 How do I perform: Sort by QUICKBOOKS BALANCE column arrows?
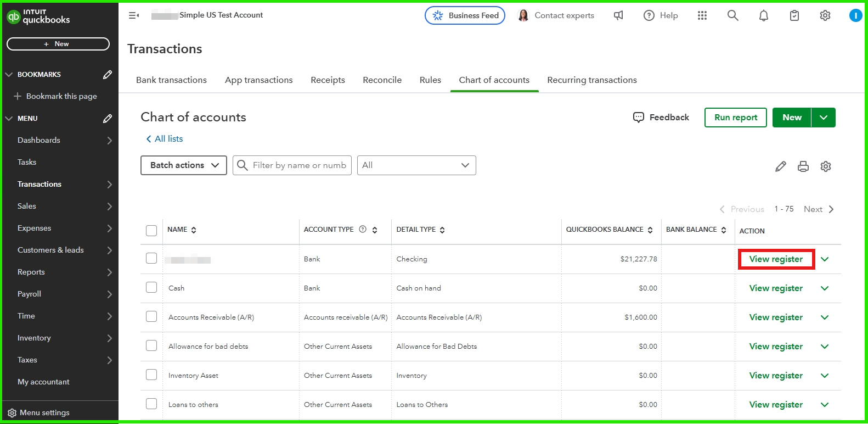pos(650,230)
